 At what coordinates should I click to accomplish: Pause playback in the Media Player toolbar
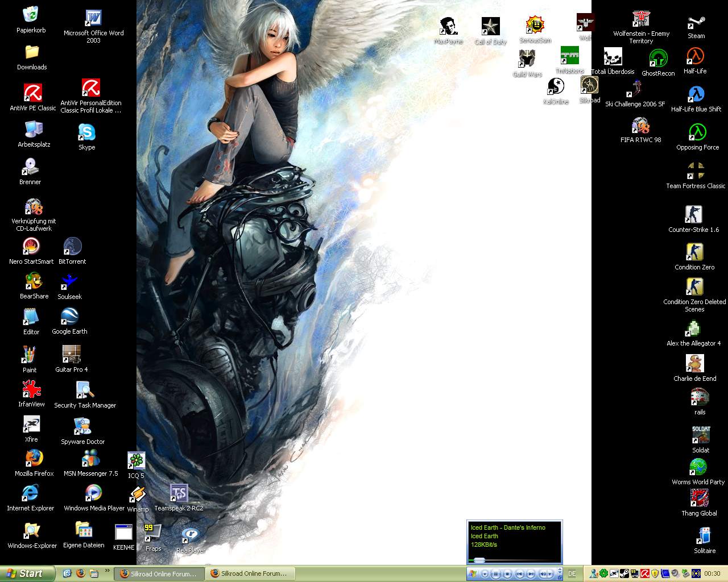pyautogui.click(x=496, y=574)
